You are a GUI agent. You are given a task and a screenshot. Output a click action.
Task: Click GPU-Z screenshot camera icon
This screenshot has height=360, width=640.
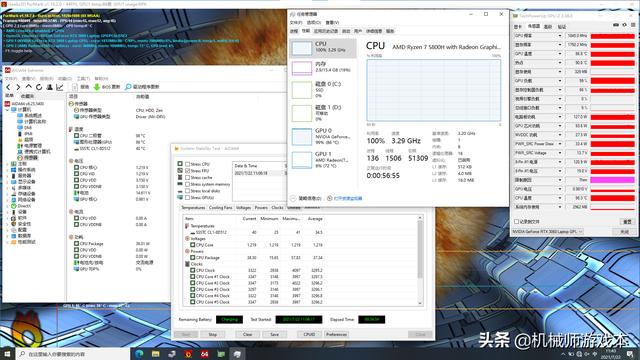[x=616, y=25]
